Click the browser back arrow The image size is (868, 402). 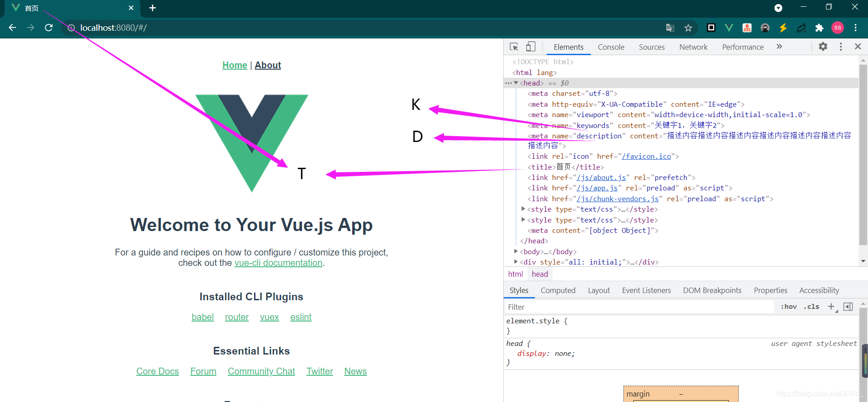point(12,28)
